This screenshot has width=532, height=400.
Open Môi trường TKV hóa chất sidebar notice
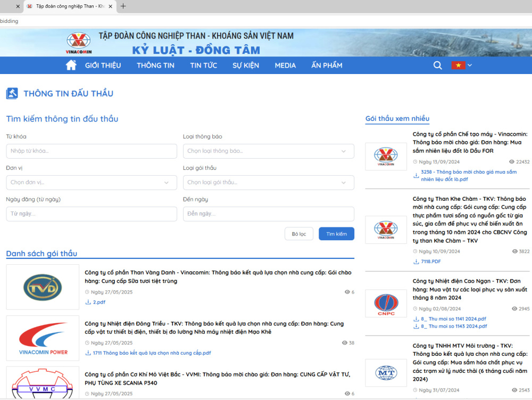pyautogui.click(x=470, y=362)
